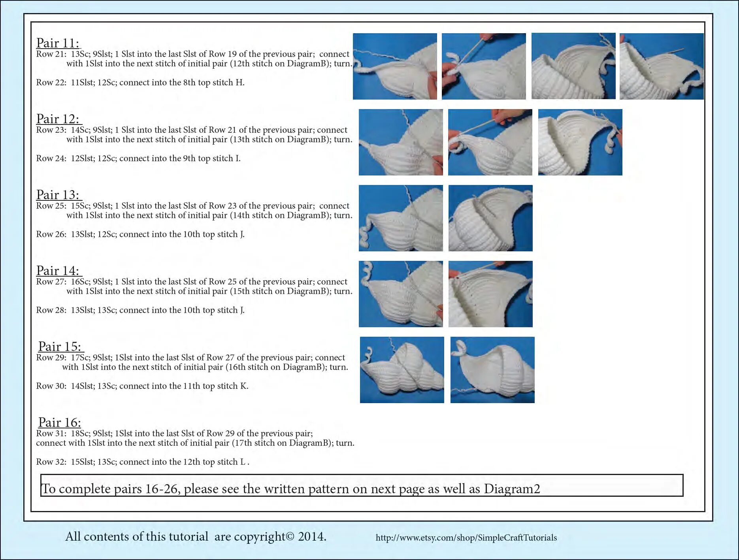This screenshot has height=560, width=739.
Task: Click the third photo in Pair 11 row
Action: [573, 66]
